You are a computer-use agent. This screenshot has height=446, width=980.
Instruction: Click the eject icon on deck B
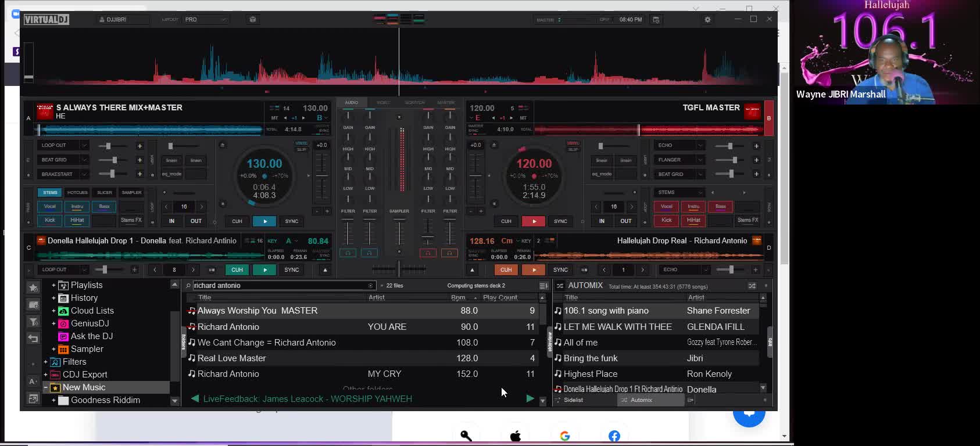click(x=494, y=145)
